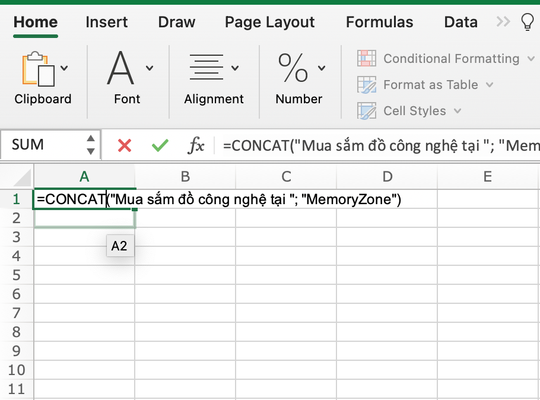This screenshot has height=400, width=540.
Task: Click the Tell Me lightbulb icon
Action: [x=527, y=22]
